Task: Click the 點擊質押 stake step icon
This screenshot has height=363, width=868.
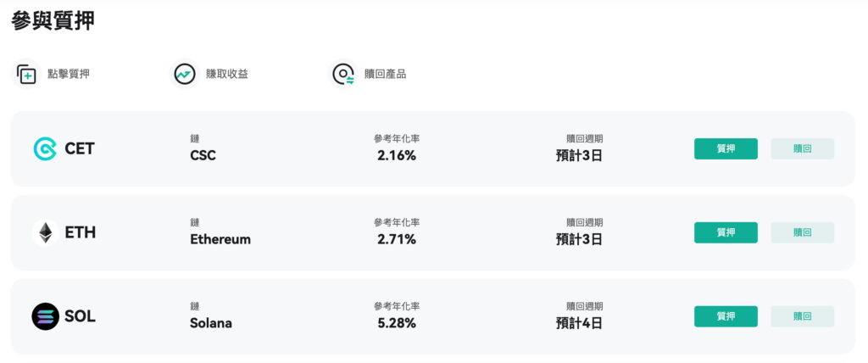Action: click(x=26, y=74)
